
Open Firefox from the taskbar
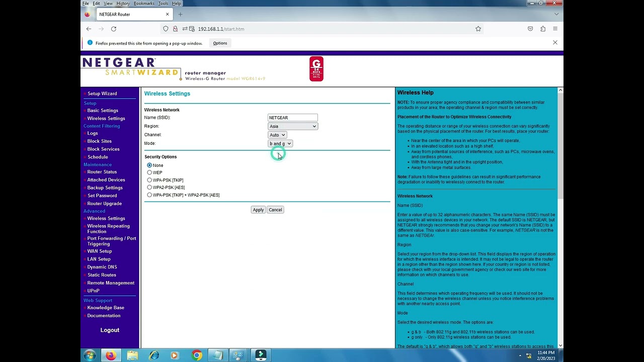coord(111,355)
